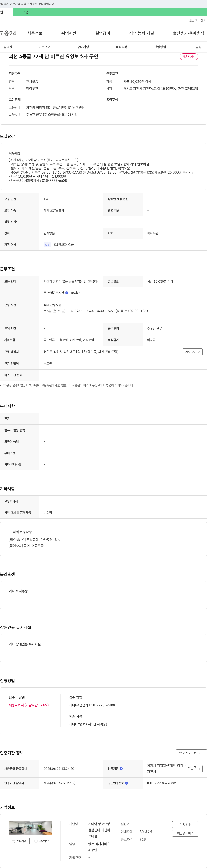Select the 32명 employee count
The width and height of the screenshot is (207, 868).
(143, 839)
